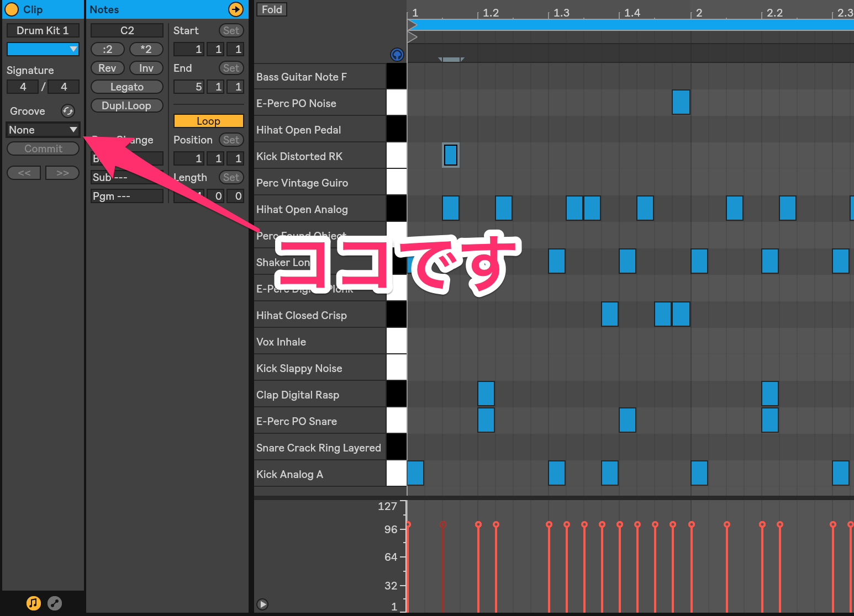Click the clip activator circle beside Clip

pos(12,9)
